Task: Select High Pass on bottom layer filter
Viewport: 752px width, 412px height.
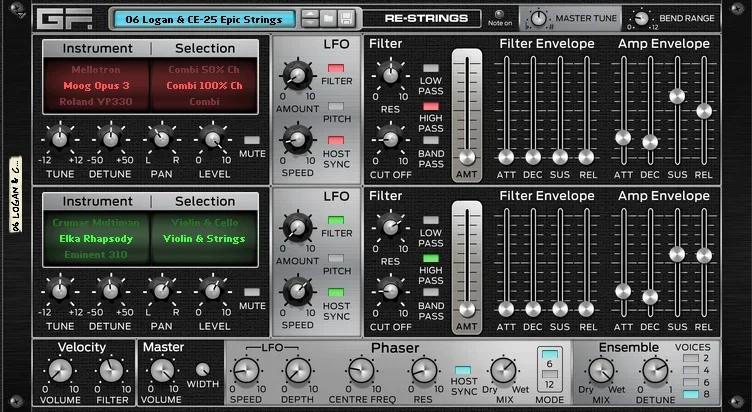Action: (431, 258)
